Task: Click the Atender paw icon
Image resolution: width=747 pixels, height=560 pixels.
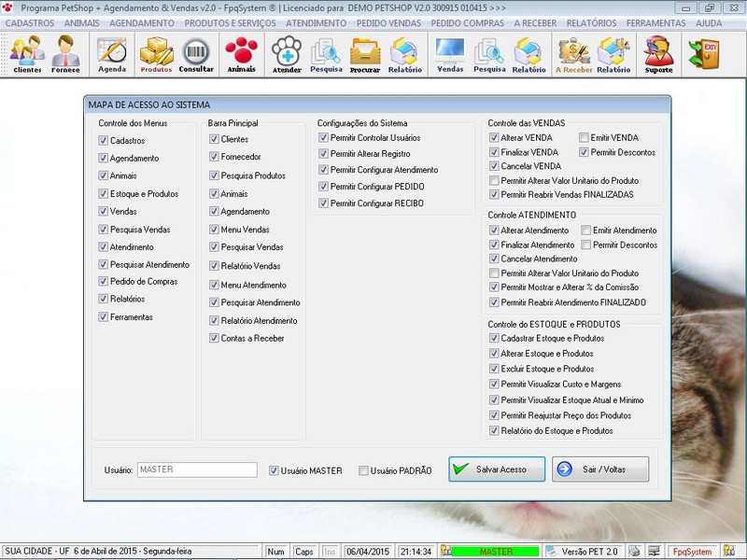Action: coord(287,54)
